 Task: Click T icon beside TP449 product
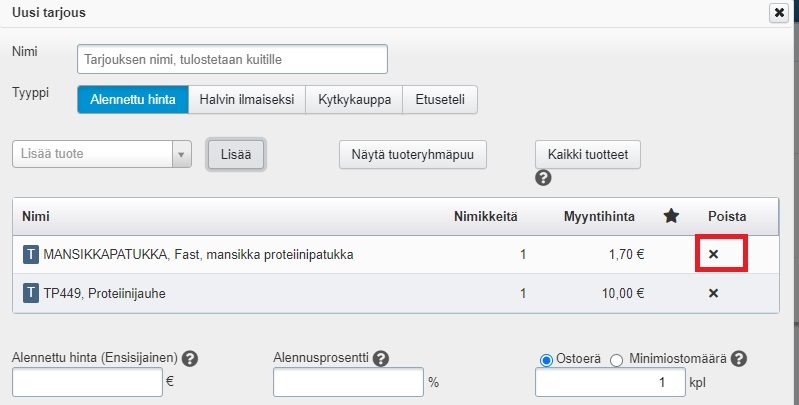coord(31,293)
